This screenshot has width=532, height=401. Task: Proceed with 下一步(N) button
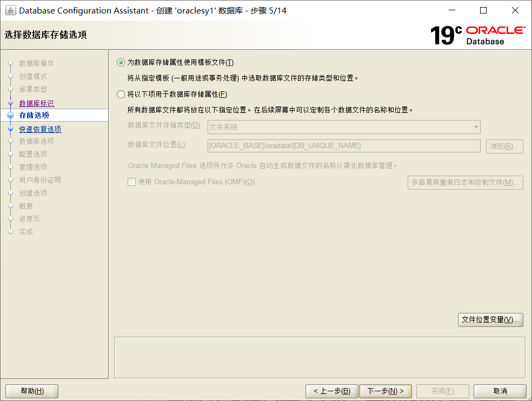[x=385, y=391]
